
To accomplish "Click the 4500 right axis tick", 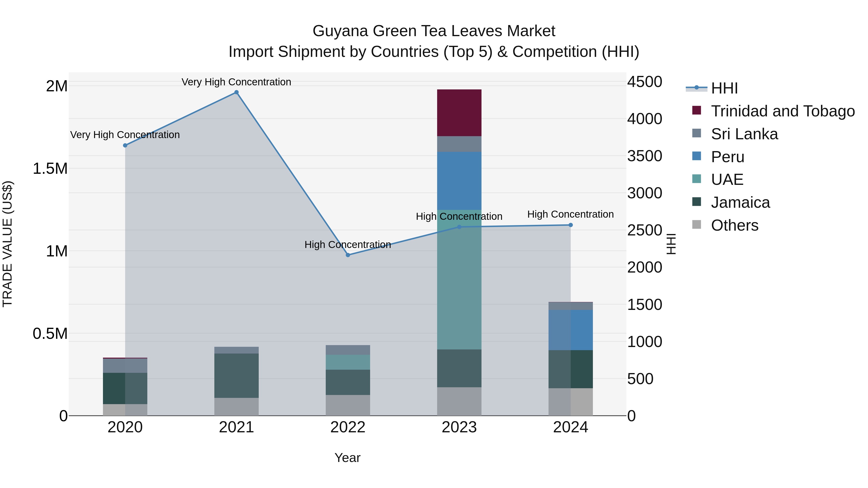I will pyautogui.click(x=644, y=81).
